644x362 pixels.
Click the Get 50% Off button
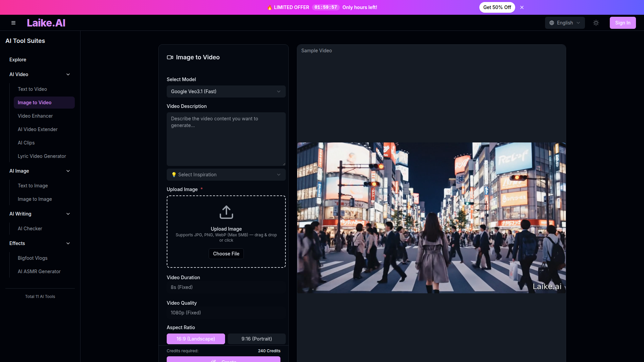click(497, 7)
